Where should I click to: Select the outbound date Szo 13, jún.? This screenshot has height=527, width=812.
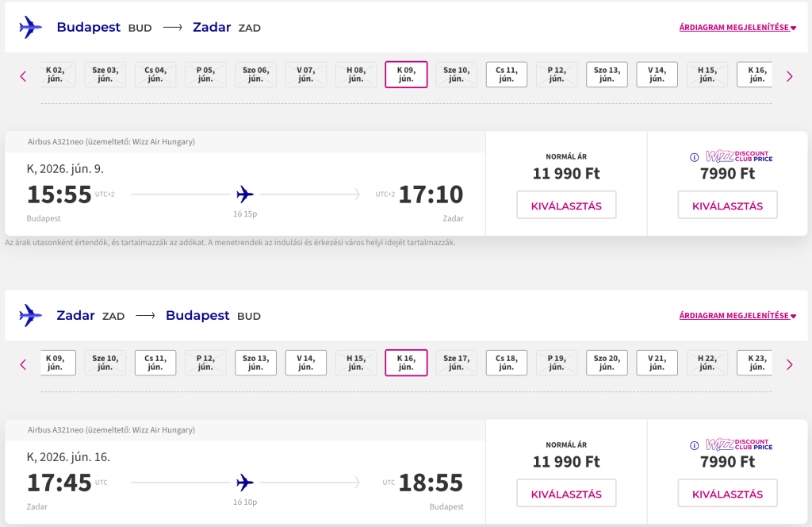click(x=607, y=75)
